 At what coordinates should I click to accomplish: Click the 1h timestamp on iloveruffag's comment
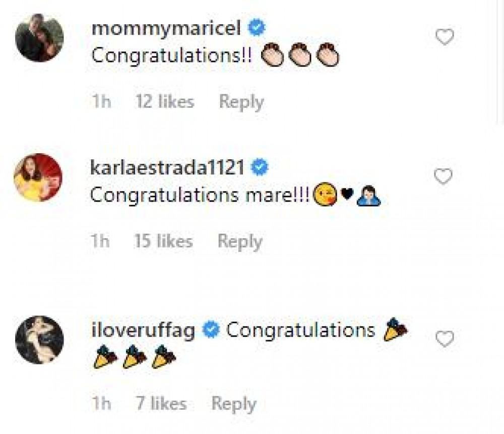pos(101,403)
